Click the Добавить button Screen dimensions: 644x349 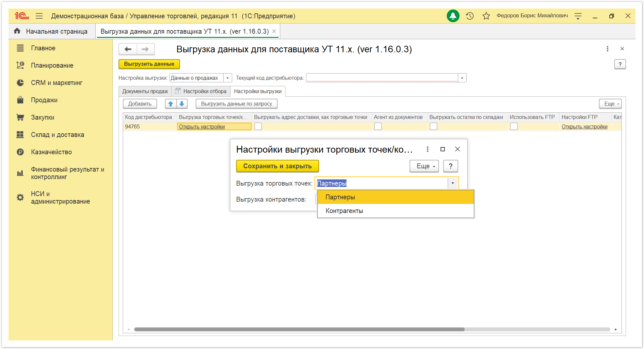point(140,104)
